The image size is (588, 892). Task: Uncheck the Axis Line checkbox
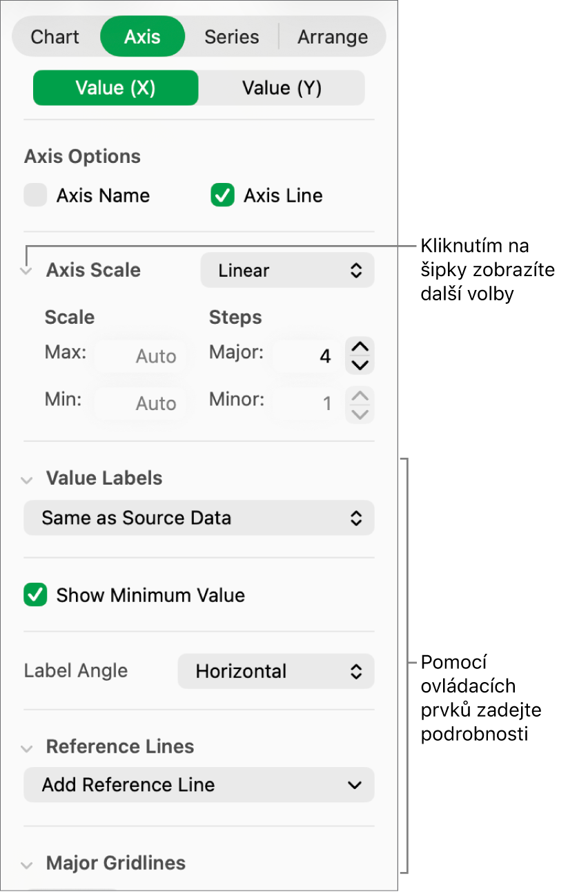click(222, 196)
